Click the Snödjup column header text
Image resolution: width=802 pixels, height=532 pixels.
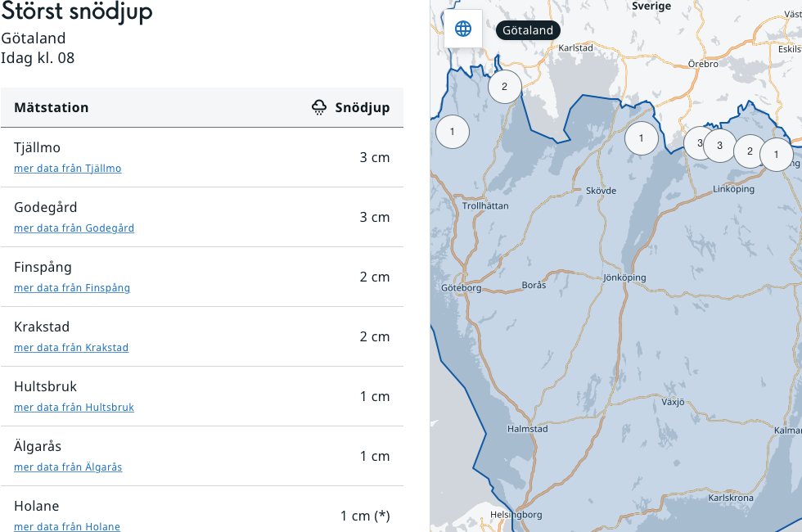click(363, 108)
